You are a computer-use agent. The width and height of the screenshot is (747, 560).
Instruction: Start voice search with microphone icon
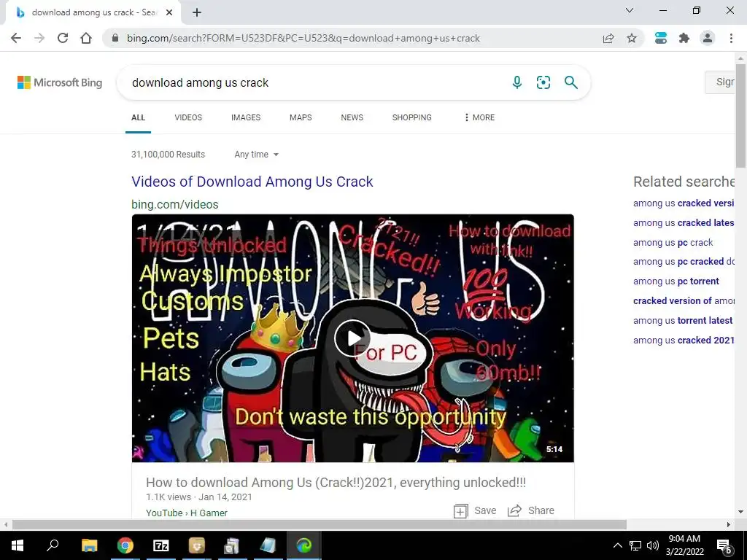tap(517, 82)
